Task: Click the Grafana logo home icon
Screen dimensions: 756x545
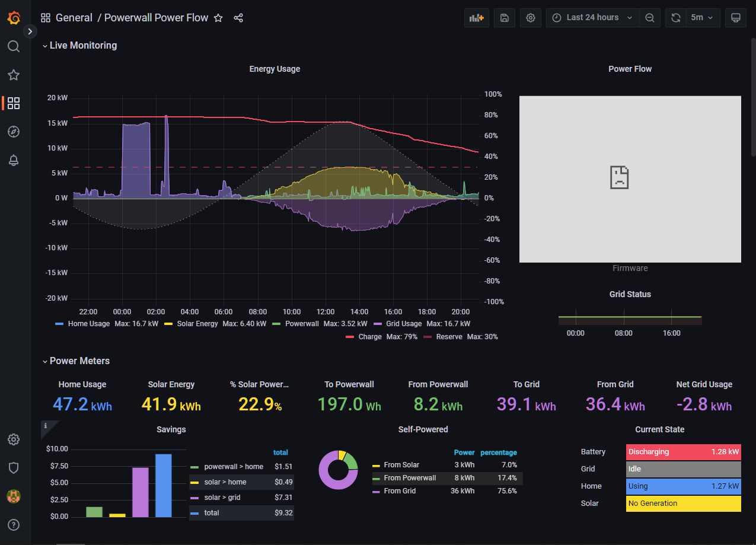Action: click(14, 18)
